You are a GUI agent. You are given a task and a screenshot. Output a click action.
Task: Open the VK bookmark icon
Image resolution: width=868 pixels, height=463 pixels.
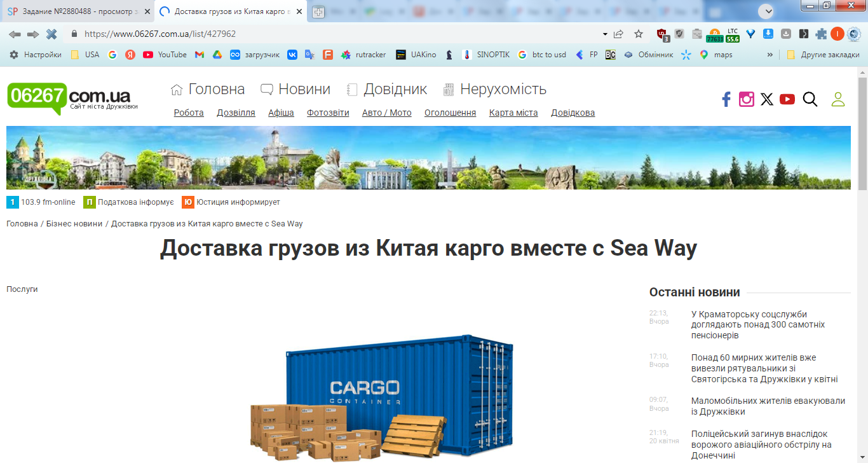tap(292, 55)
